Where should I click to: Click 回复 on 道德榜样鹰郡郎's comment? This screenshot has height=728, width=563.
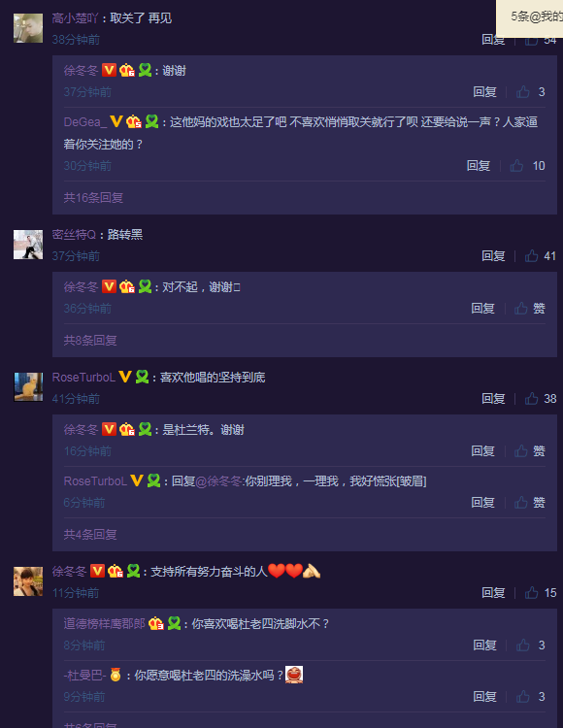484,645
